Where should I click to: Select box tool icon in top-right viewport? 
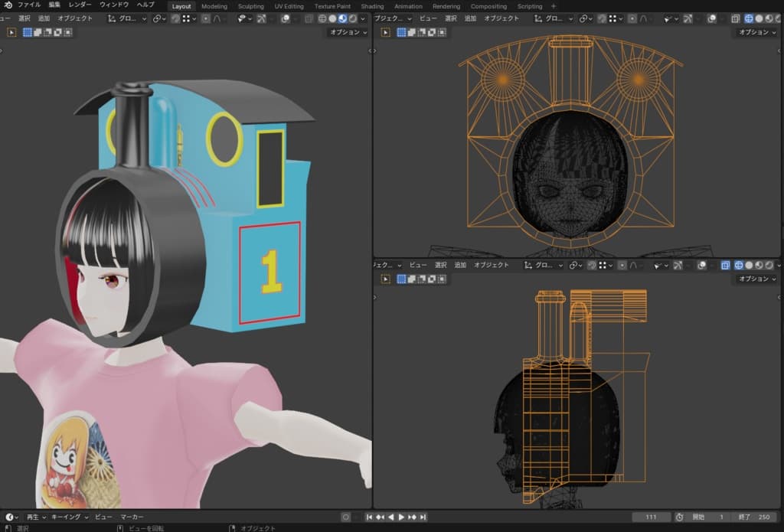(x=386, y=32)
